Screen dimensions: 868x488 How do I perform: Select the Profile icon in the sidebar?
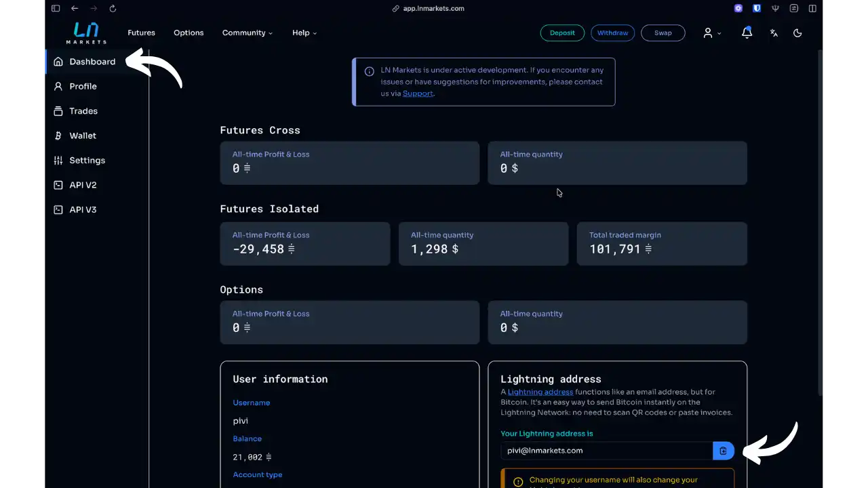tap(58, 86)
